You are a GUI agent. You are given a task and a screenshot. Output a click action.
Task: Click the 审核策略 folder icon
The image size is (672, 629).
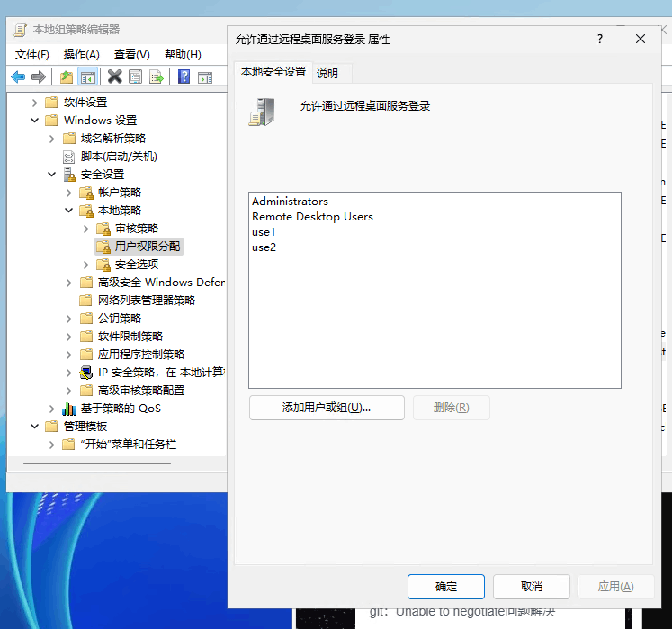[x=103, y=229]
